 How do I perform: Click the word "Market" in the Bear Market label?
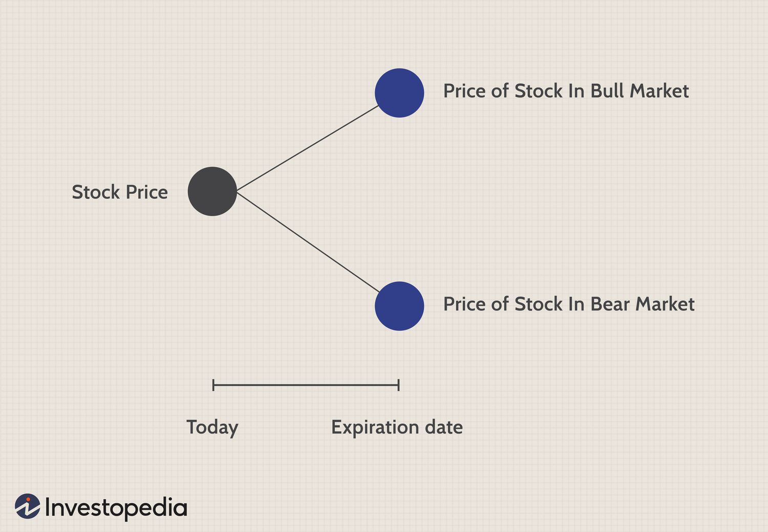(665, 304)
